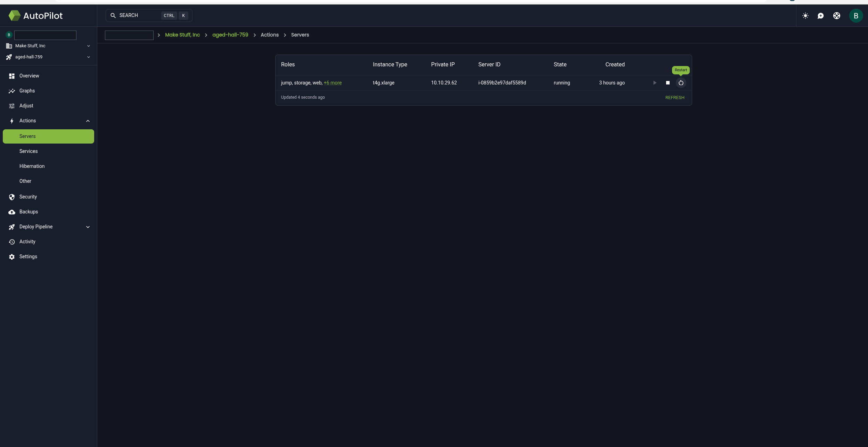Click the Make Stuff, Inc breadcrumb link

(182, 35)
